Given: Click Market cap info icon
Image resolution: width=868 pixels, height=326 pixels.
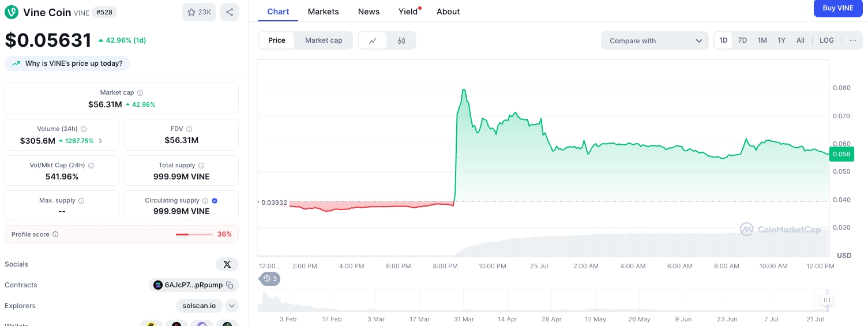Looking at the screenshot, I should (x=140, y=93).
